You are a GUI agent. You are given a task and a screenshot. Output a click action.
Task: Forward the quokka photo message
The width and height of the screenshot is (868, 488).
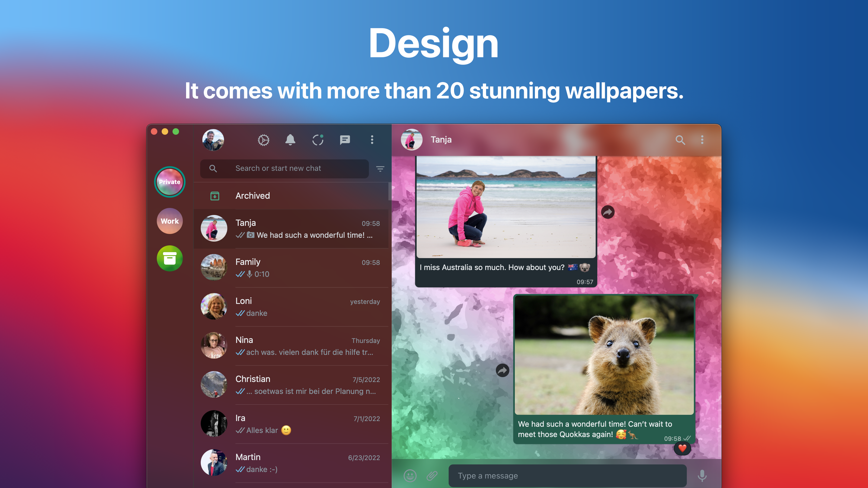[502, 370]
